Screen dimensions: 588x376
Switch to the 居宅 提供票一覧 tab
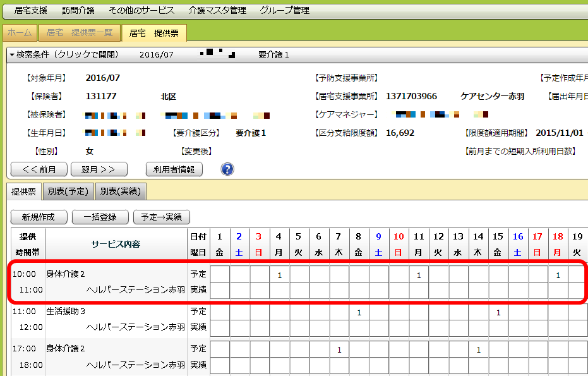coord(80,33)
